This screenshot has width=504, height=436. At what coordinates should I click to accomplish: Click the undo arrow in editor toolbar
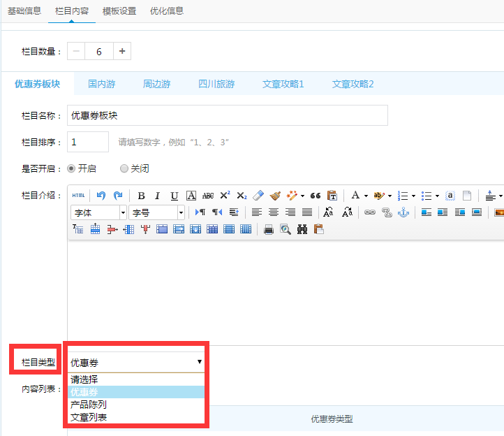tap(101, 196)
